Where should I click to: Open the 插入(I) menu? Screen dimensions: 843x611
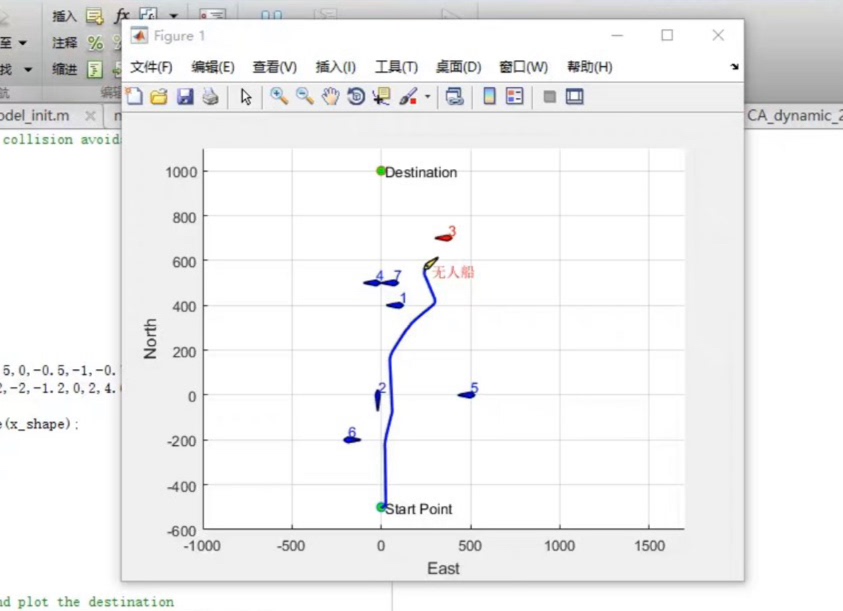tap(335, 67)
